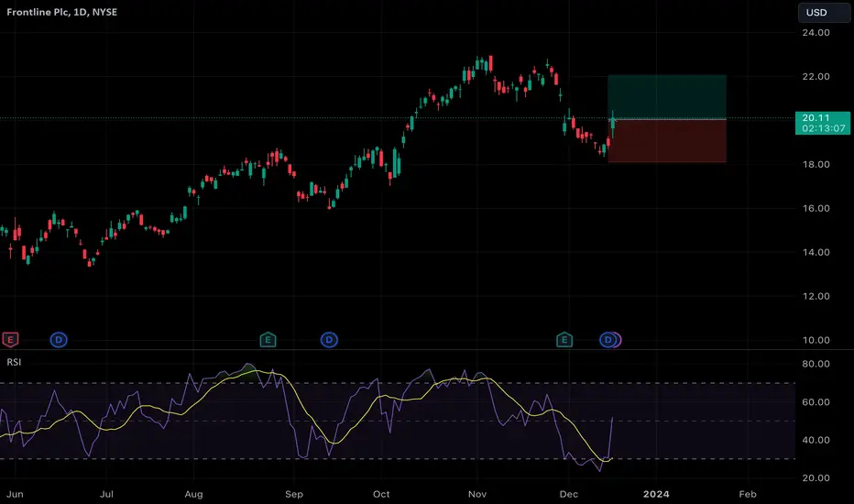Image resolution: width=854 pixels, height=504 pixels.
Task: Click the green earnings E marker near December
Action: point(564,340)
